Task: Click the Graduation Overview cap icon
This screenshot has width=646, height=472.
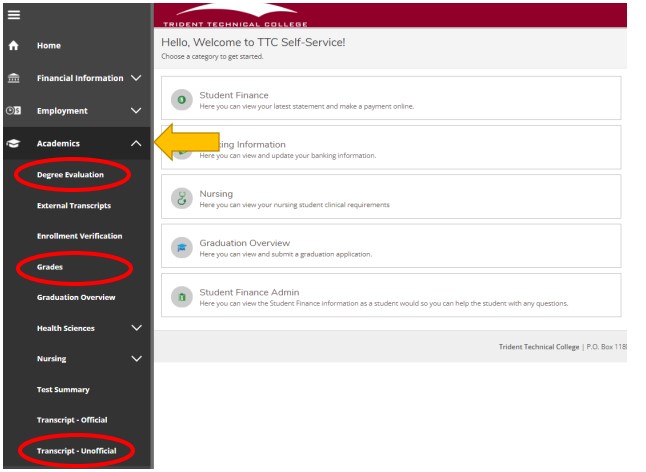Action: pyautogui.click(x=181, y=247)
